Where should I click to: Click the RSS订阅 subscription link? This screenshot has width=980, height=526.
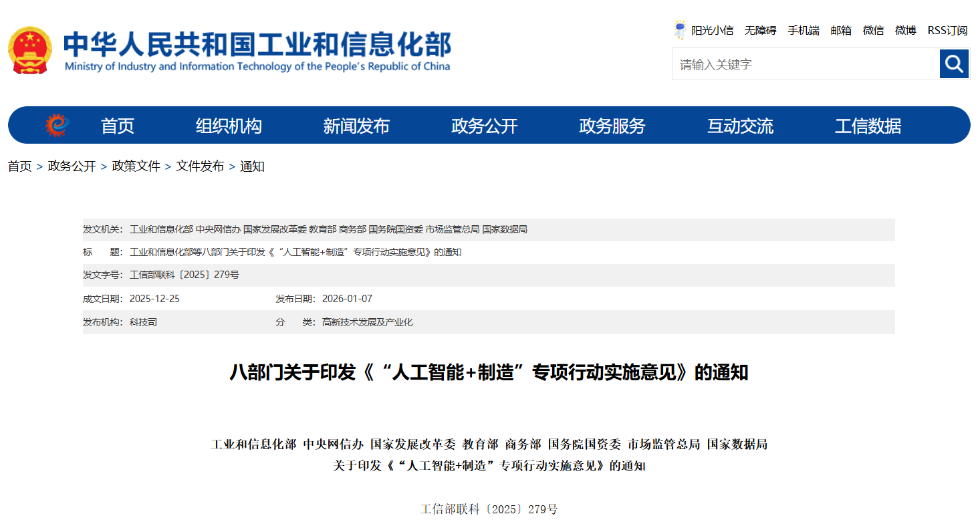pos(947,30)
